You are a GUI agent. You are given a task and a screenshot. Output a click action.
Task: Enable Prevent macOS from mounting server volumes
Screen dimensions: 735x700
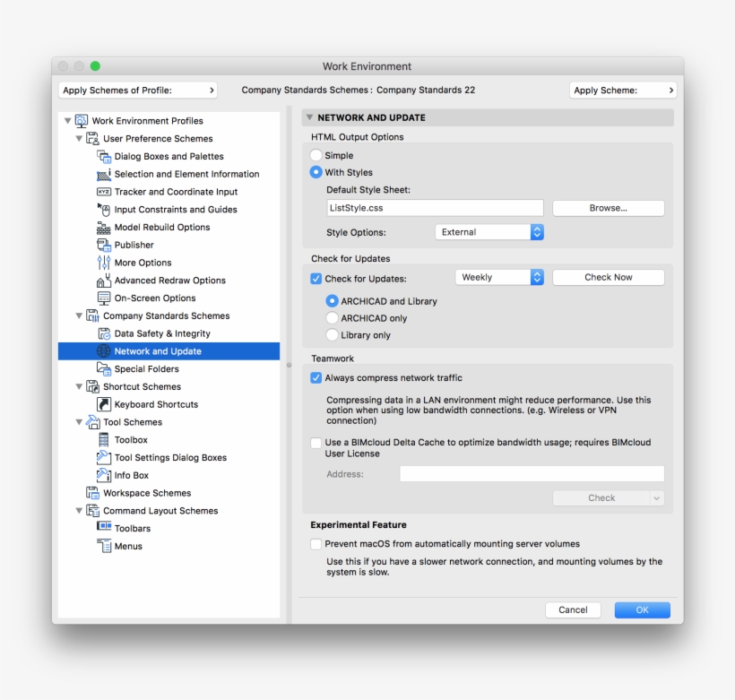point(316,543)
